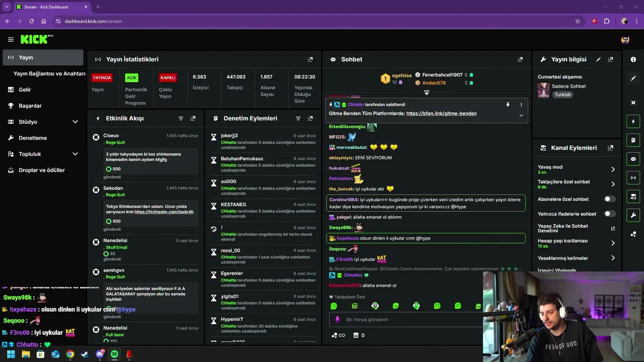Open filter options in Etkinlik Akışı
644x362 pixels.
coord(181,118)
